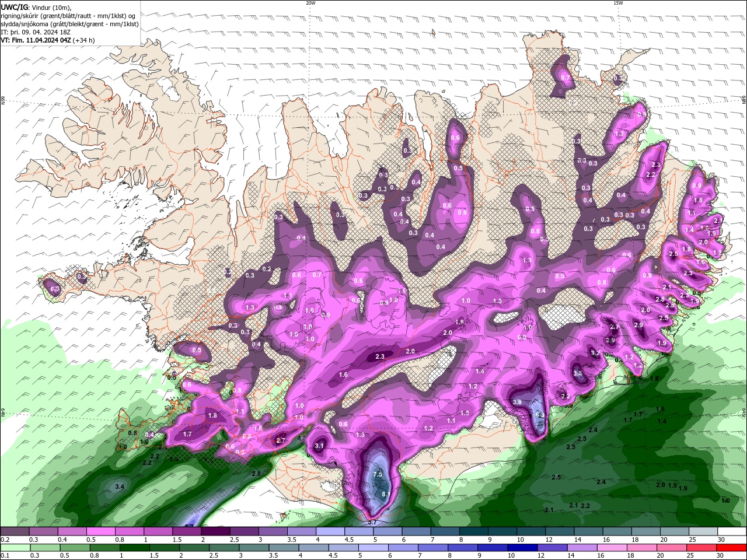Click the bright pink 0.5–0.8 snow legend swatch

click(x=101, y=531)
